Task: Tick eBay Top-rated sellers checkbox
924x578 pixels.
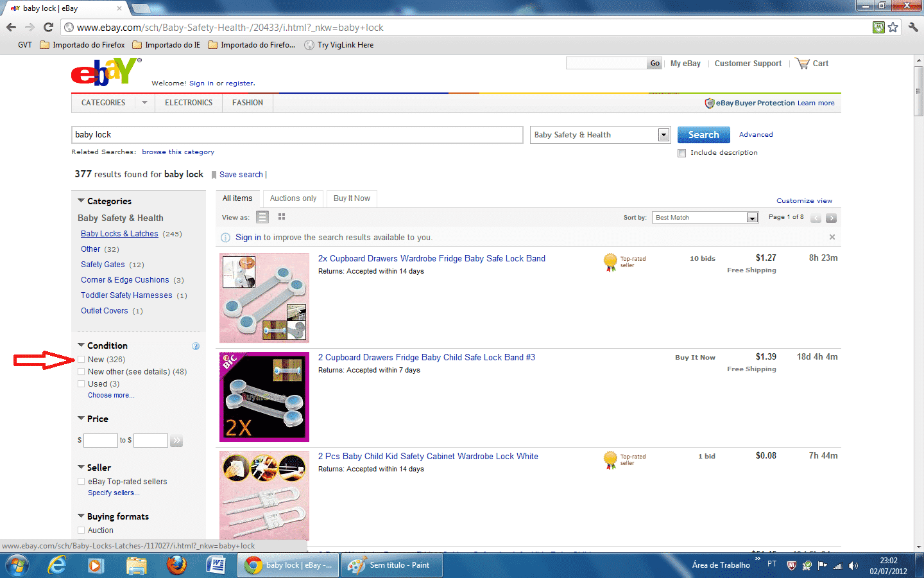Action: click(81, 482)
